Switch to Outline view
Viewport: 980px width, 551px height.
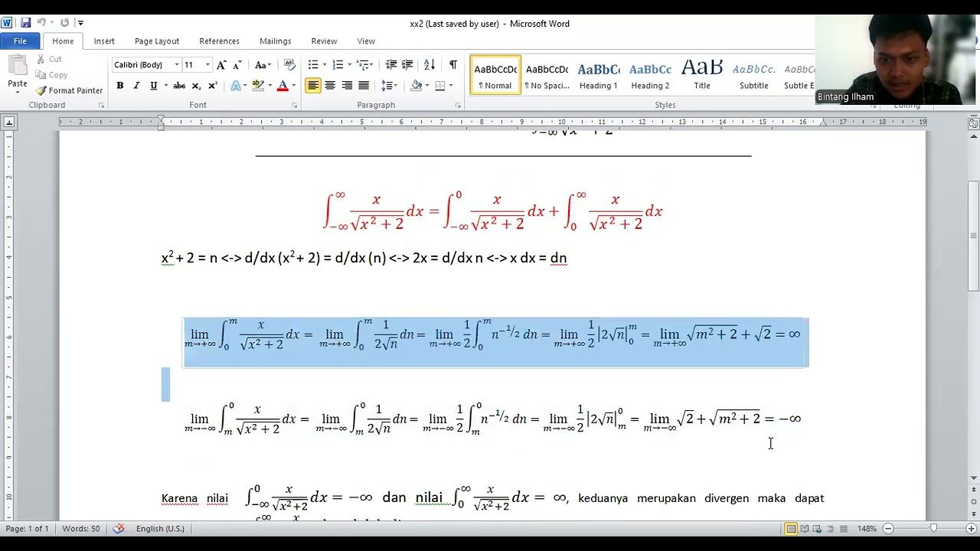[x=830, y=529]
